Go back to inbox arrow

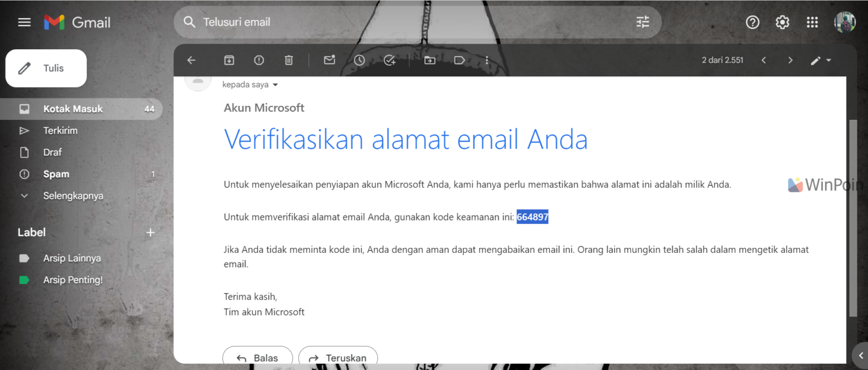click(191, 60)
